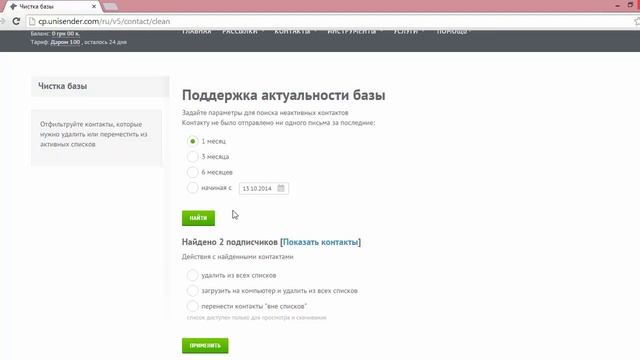This screenshot has width=640, height=360.
Task: Open the 'Показать контакты' link
Action: pyautogui.click(x=320, y=242)
